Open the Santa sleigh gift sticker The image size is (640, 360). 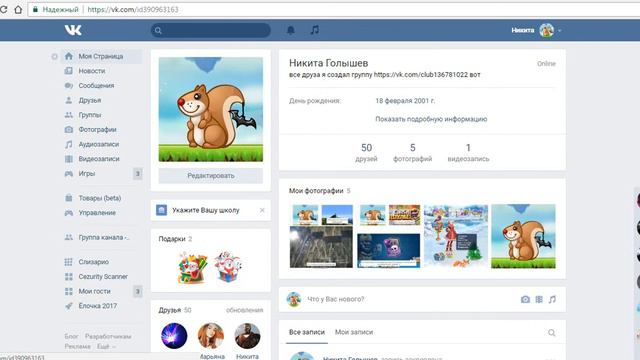click(192, 267)
